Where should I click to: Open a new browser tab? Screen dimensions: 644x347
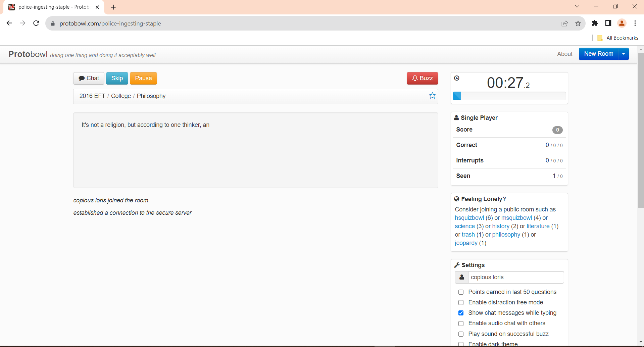(113, 7)
